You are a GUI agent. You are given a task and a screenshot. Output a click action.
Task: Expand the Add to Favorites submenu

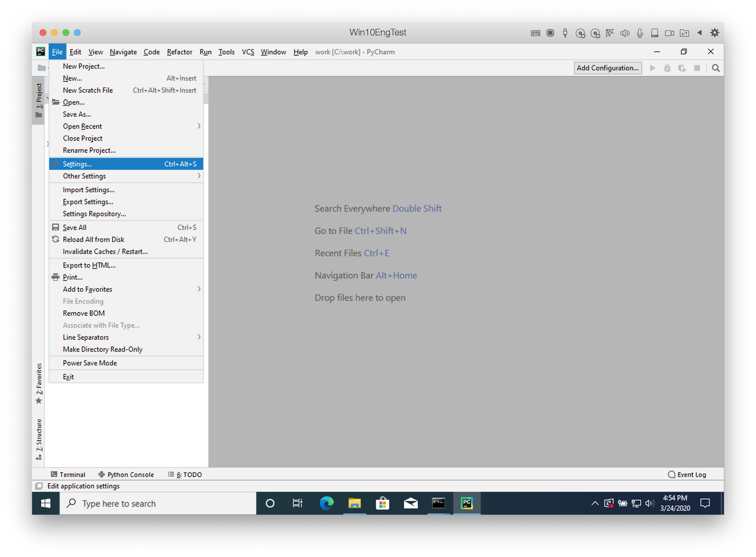point(126,289)
